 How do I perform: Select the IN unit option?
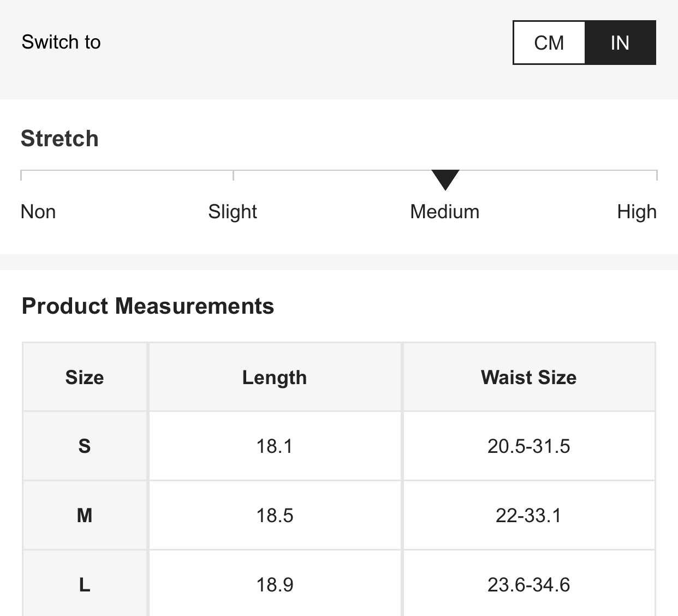620,43
